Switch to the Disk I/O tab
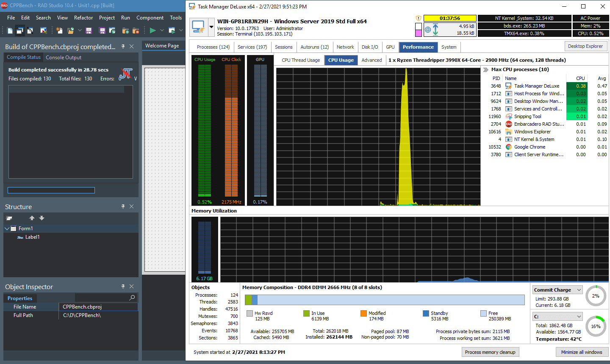Viewport: 610px width, 364px height. (x=370, y=47)
